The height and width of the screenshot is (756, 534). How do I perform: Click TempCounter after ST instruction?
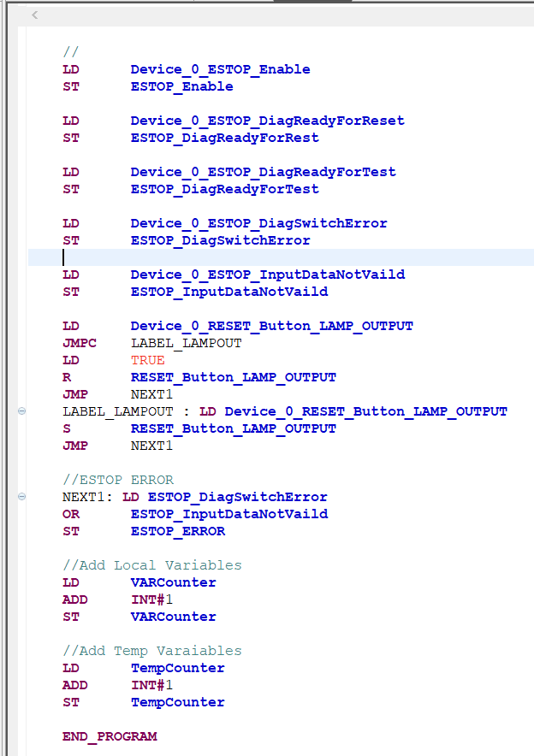[177, 702]
